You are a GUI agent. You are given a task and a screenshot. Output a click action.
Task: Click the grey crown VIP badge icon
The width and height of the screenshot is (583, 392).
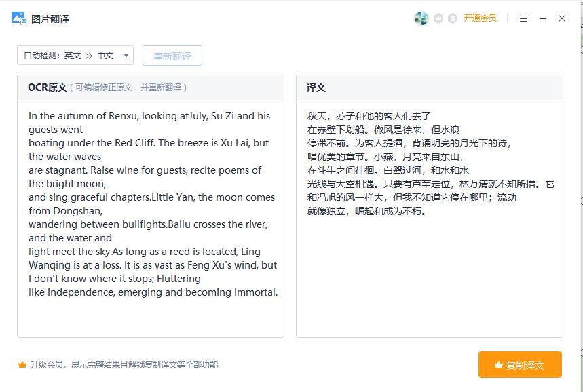[x=438, y=18]
